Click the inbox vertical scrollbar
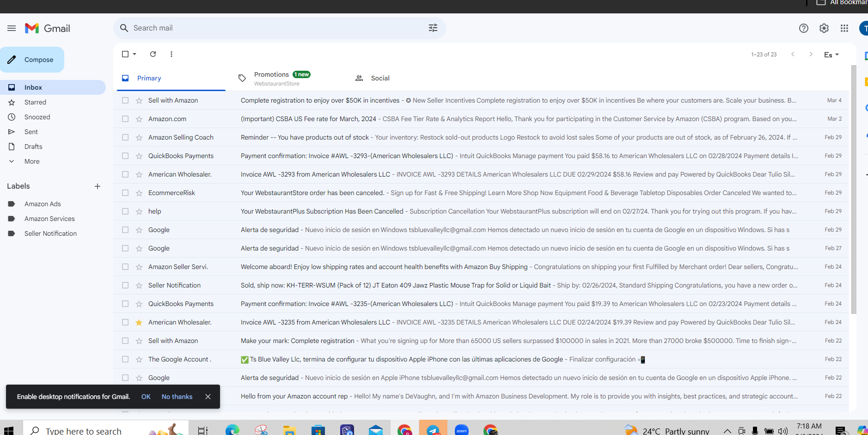 tap(854, 190)
